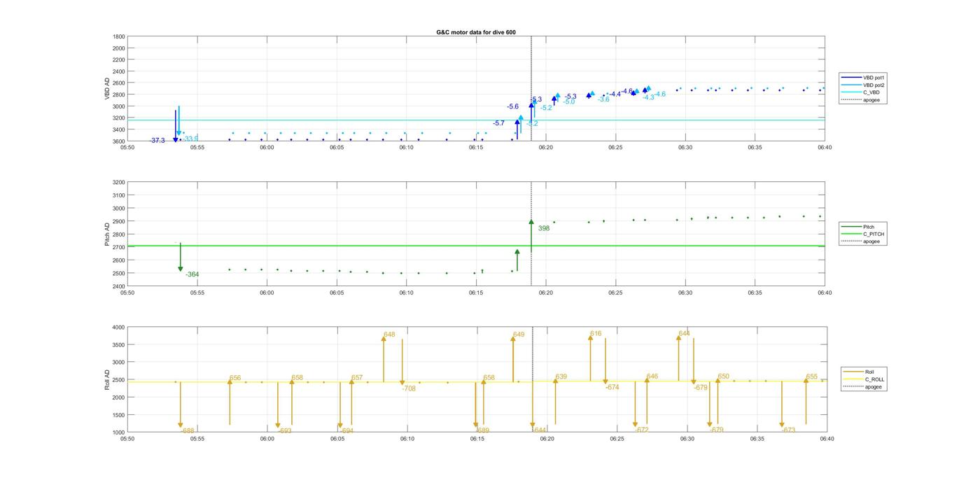Click the '398' pitch data label

(x=544, y=228)
